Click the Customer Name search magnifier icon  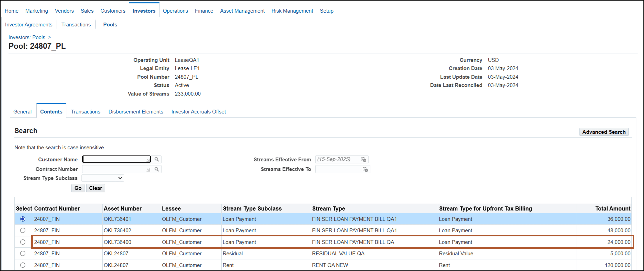156,159
